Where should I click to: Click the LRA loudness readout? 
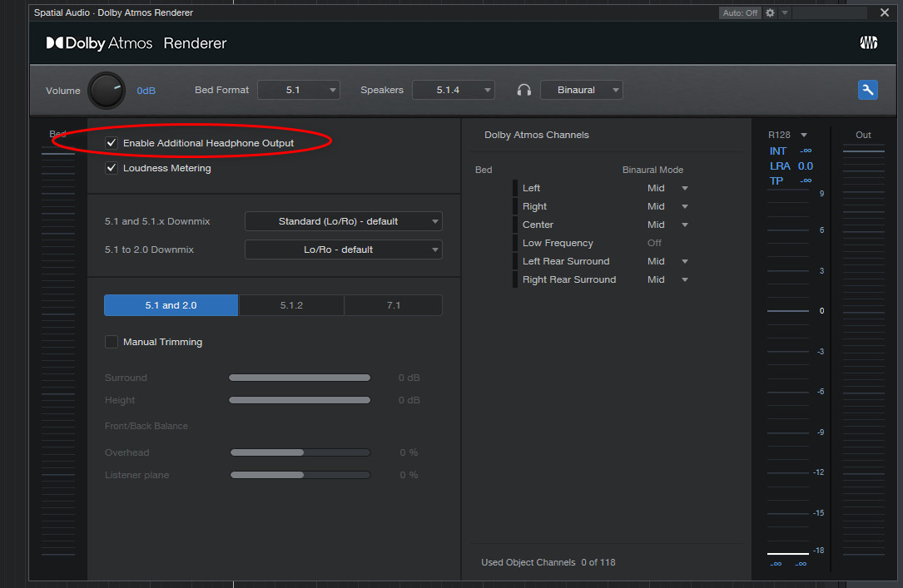[791, 166]
